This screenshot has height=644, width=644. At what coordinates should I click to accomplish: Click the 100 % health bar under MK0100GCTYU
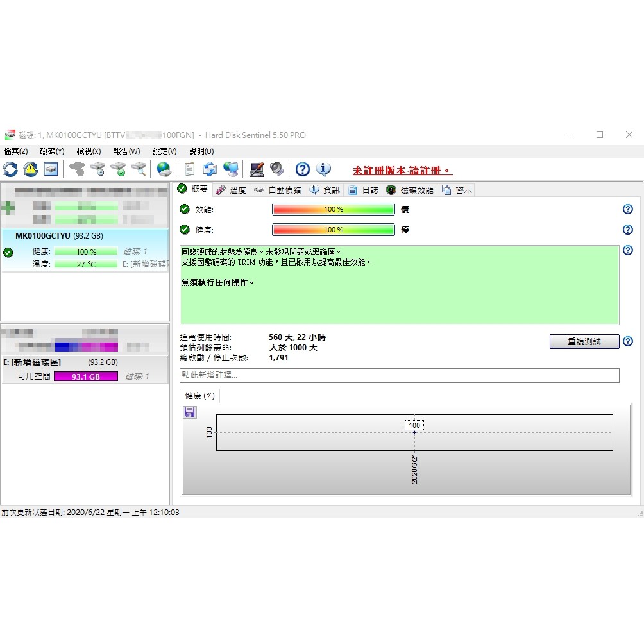(86, 251)
